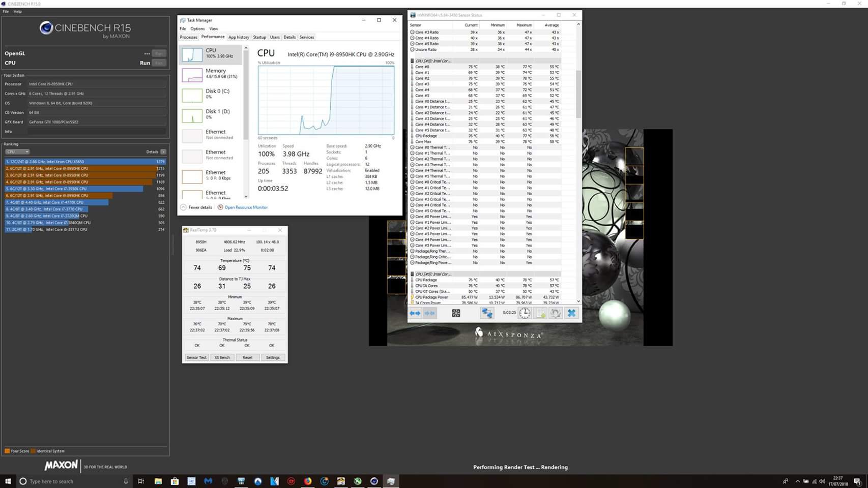The height and width of the screenshot is (488, 868).
Task: Open the File menu in Cinebench
Action: [6, 11]
